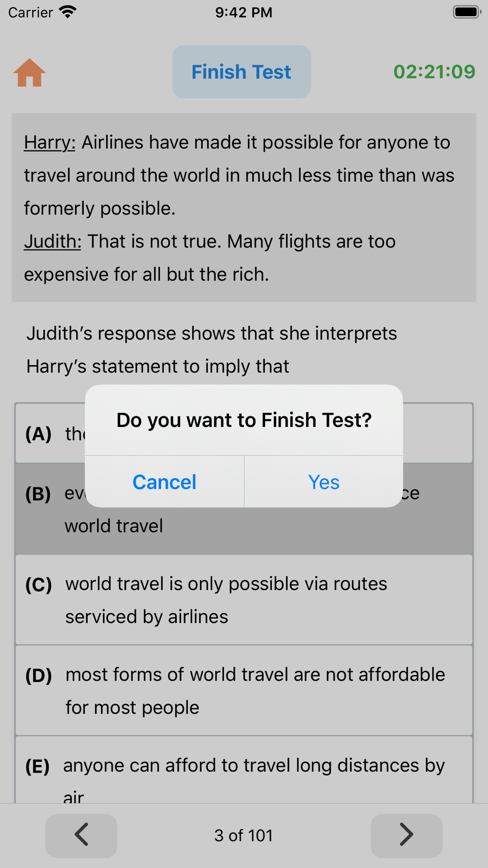Tap the Wi-Fi status icon
Viewport: 488px width, 868px height.
(68, 12)
